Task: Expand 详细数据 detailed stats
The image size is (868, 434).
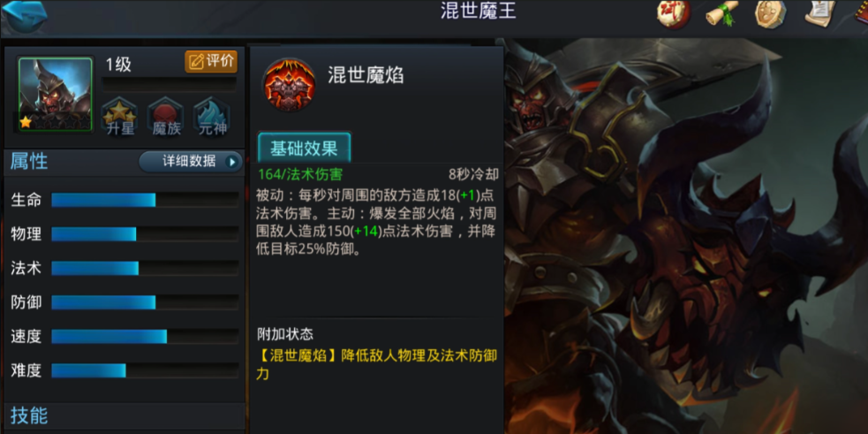Action: (191, 161)
